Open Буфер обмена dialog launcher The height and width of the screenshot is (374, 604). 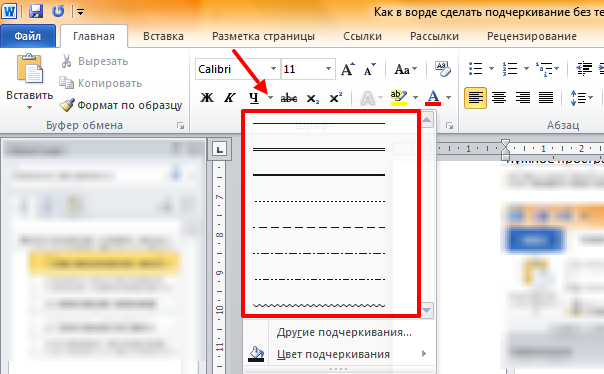(x=180, y=126)
